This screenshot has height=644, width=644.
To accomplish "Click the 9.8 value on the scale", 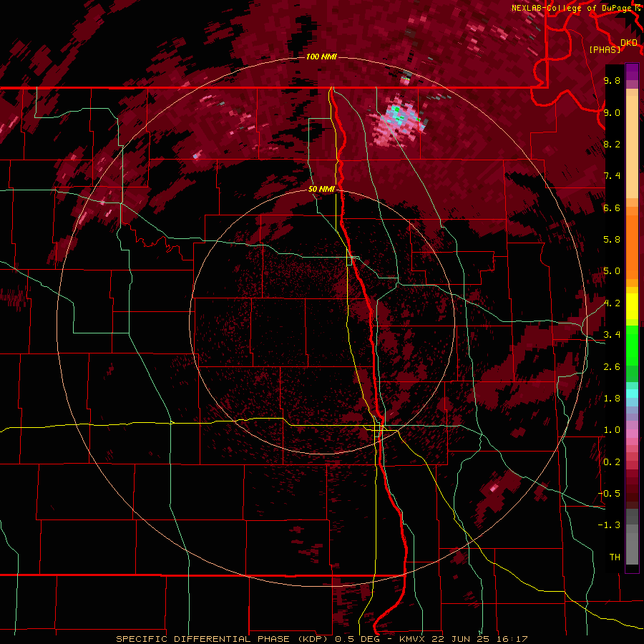I will click(x=612, y=80).
